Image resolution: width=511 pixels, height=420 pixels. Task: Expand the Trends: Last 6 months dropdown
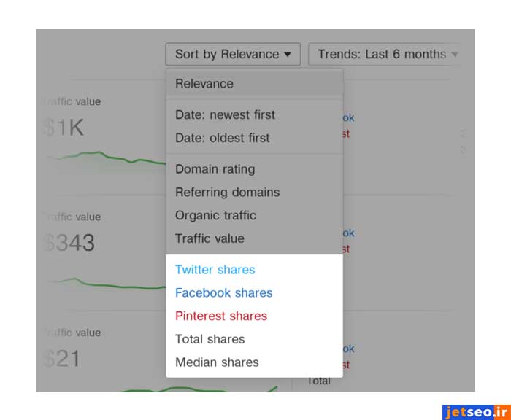(384, 55)
